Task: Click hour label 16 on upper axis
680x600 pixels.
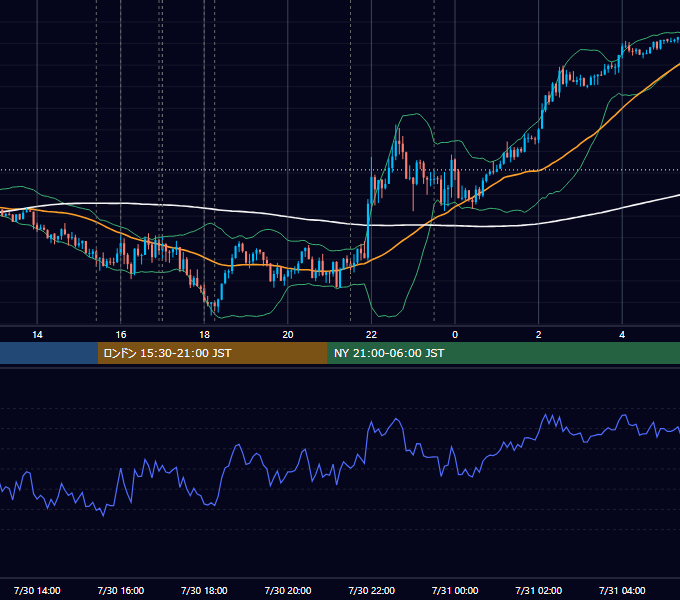Action: coord(121,335)
